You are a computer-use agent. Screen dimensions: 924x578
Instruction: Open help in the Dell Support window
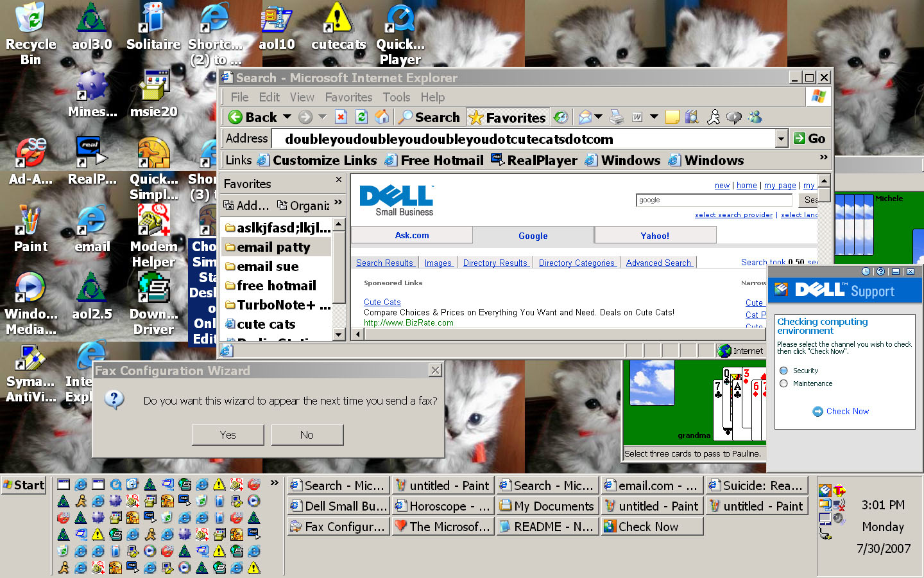tap(880, 272)
